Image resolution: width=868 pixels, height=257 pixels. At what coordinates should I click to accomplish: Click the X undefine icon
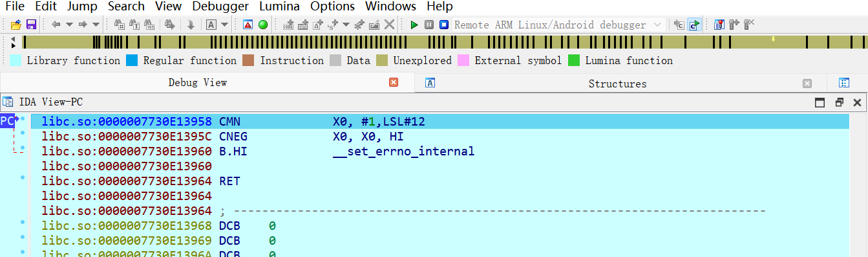click(x=389, y=25)
